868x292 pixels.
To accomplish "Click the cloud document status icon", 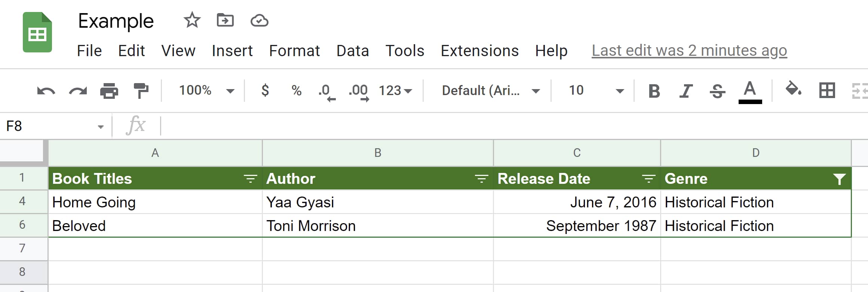I will (x=259, y=20).
